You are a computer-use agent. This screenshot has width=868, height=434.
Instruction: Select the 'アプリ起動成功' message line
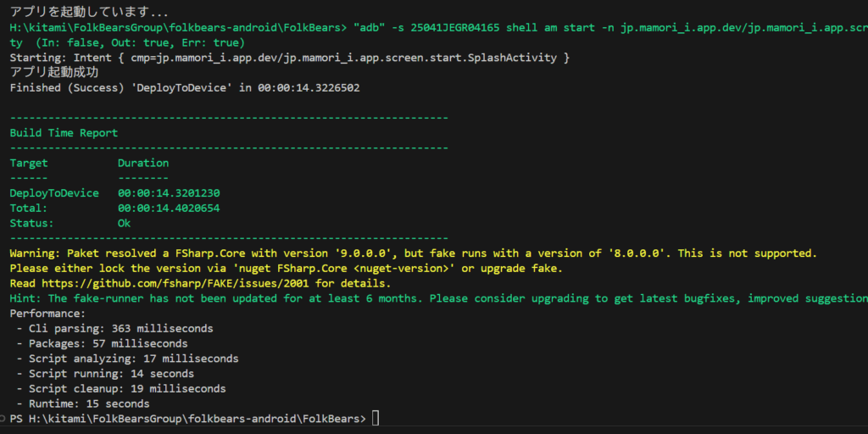53,73
